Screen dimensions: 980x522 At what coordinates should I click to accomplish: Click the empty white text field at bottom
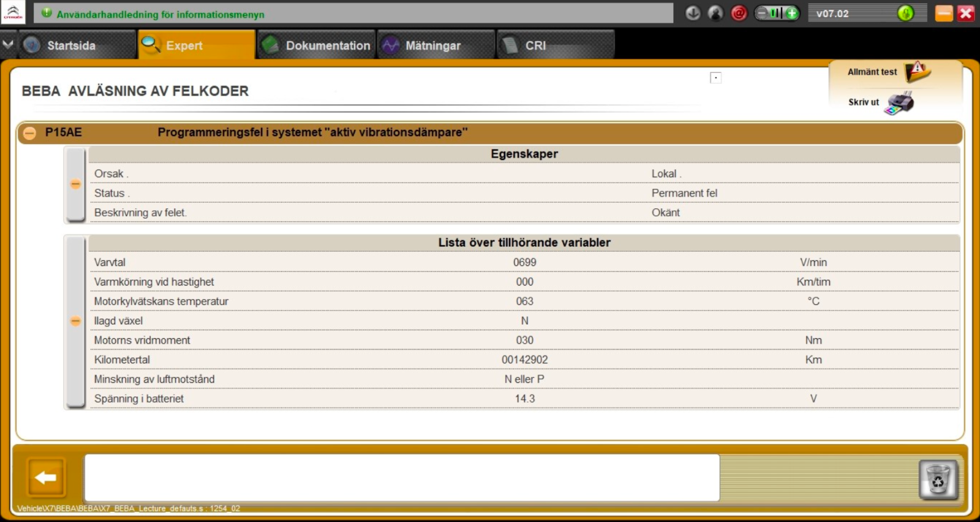click(402, 477)
